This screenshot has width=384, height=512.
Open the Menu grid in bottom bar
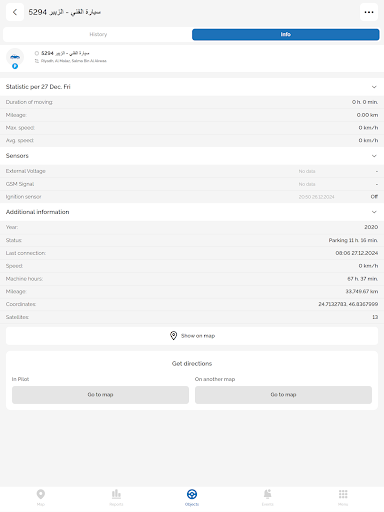pyautogui.click(x=343, y=497)
